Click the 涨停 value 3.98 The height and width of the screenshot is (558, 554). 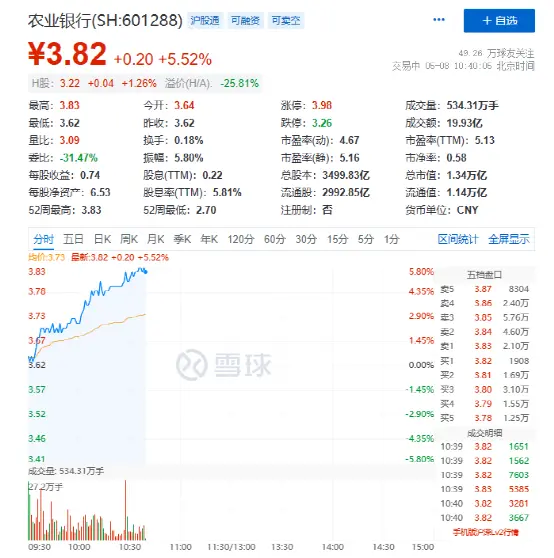pos(322,105)
